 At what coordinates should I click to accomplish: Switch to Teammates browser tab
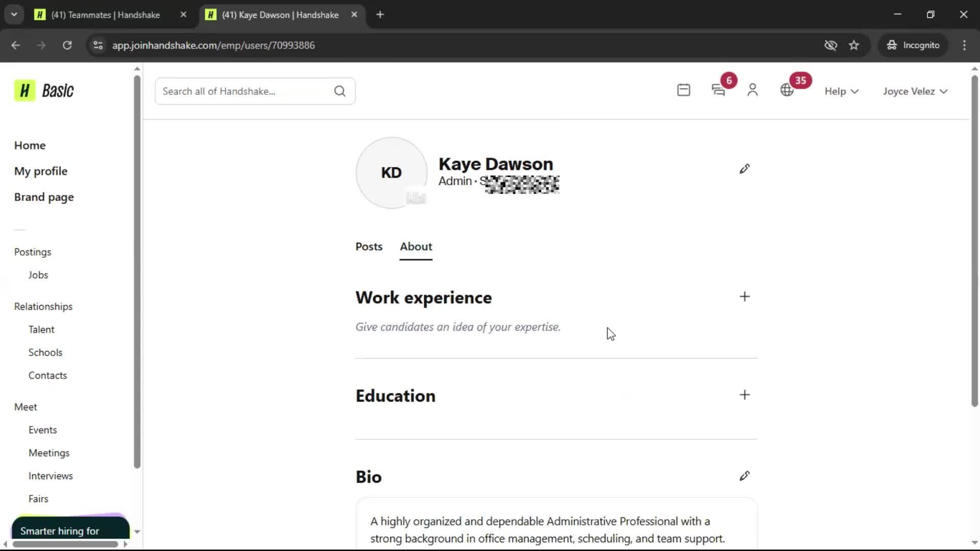pyautogui.click(x=105, y=15)
